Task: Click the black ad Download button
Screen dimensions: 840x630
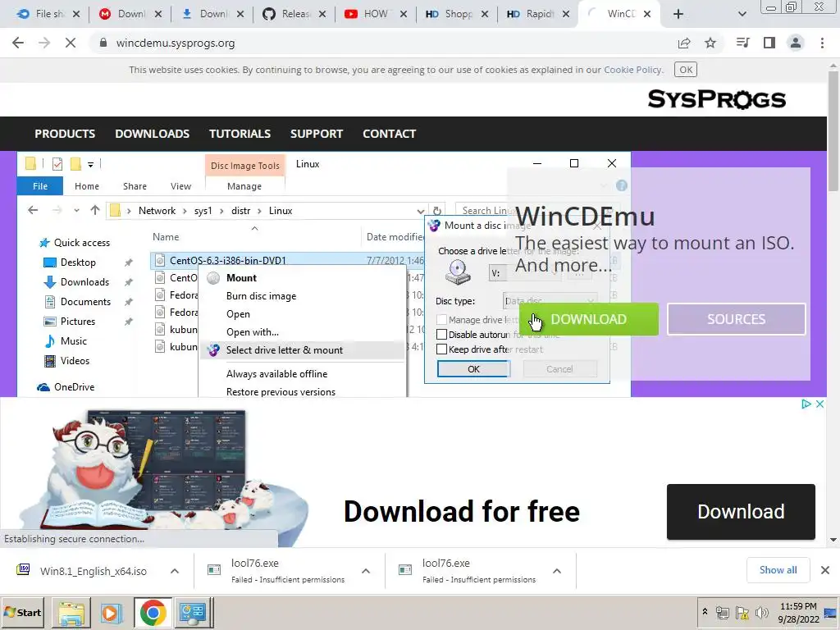Action: pos(741,512)
